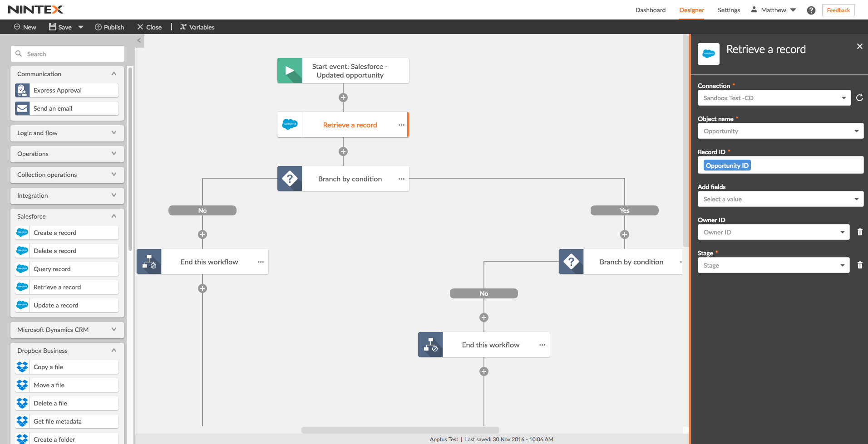Select the Create a folder toolbox action
This screenshot has height=444, width=868.
tap(67, 439)
